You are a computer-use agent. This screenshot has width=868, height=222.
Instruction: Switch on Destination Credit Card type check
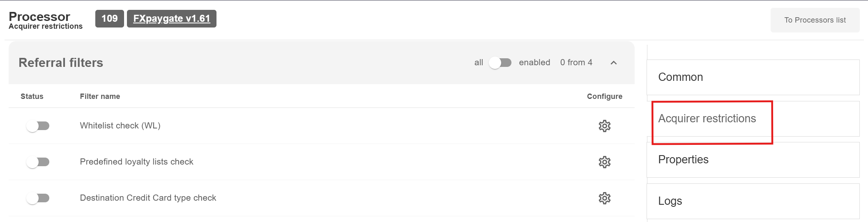tap(38, 198)
